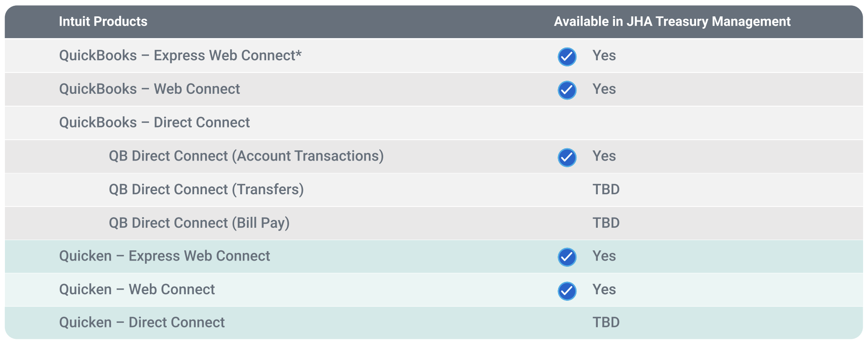The image size is (868, 345).
Task: Click the Quicken – Web Connect label
Action: (137, 290)
